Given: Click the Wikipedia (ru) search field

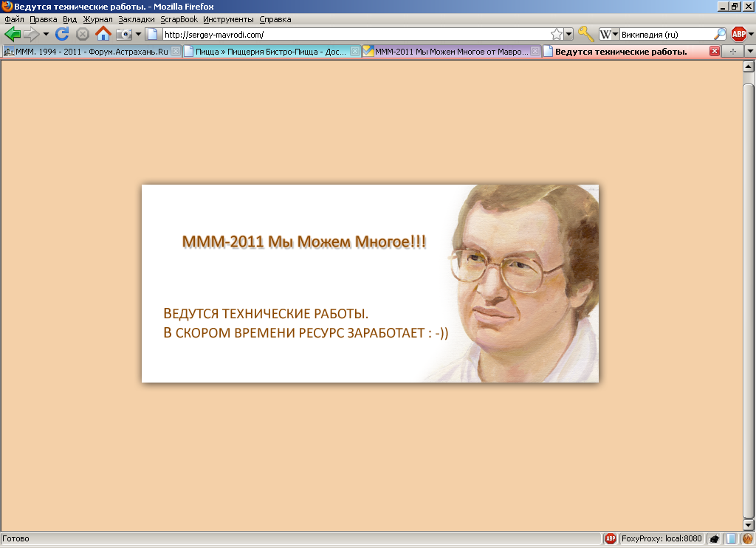Looking at the screenshot, I should click(667, 34).
